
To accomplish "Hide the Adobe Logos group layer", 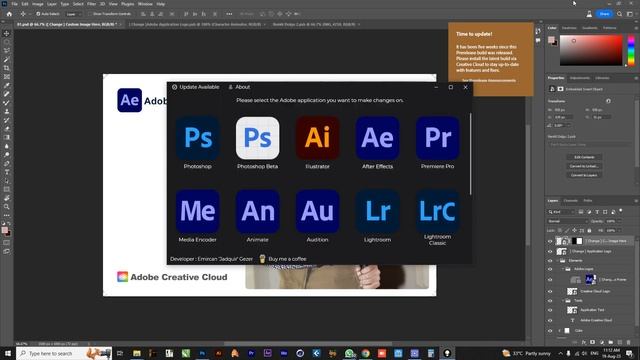I will coord(550,269).
